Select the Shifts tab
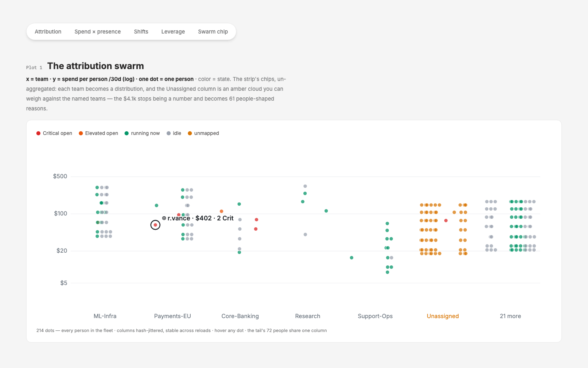Screen dimensions: 588x368 [141, 31]
